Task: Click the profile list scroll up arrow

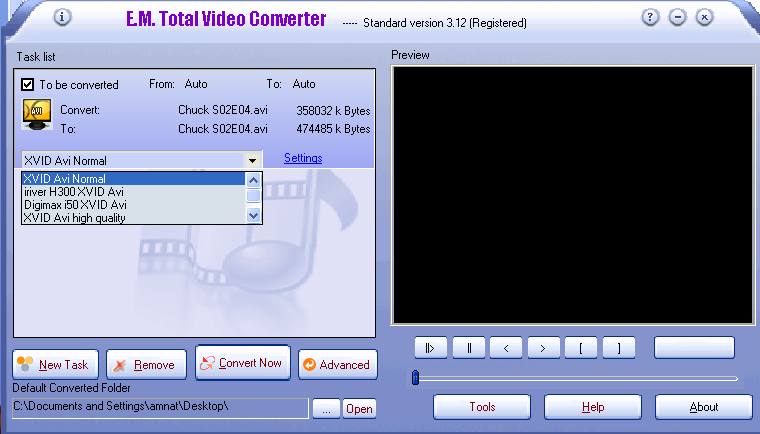Action: click(253, 180)
